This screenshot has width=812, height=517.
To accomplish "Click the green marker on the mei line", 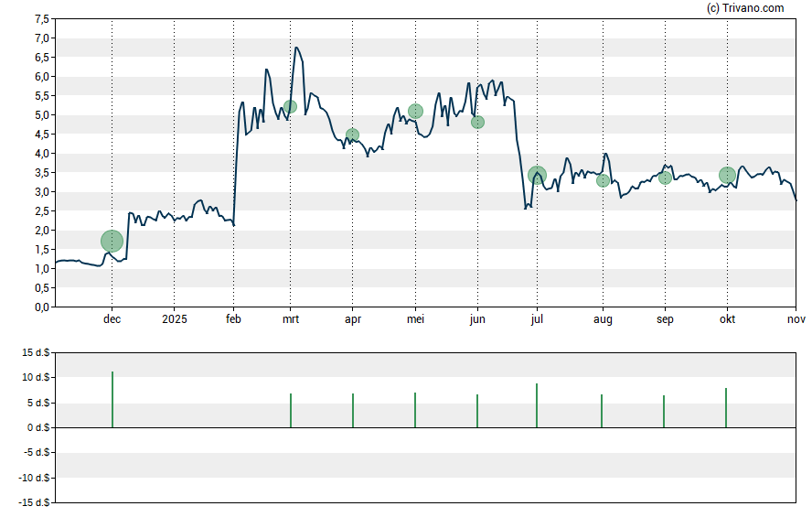I will [415, 111].
